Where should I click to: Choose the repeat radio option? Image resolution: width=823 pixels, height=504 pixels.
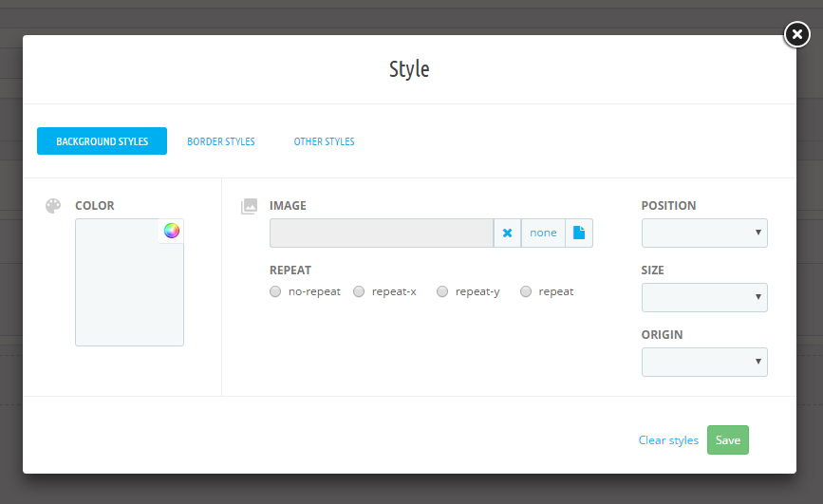[x=525, y=291]
